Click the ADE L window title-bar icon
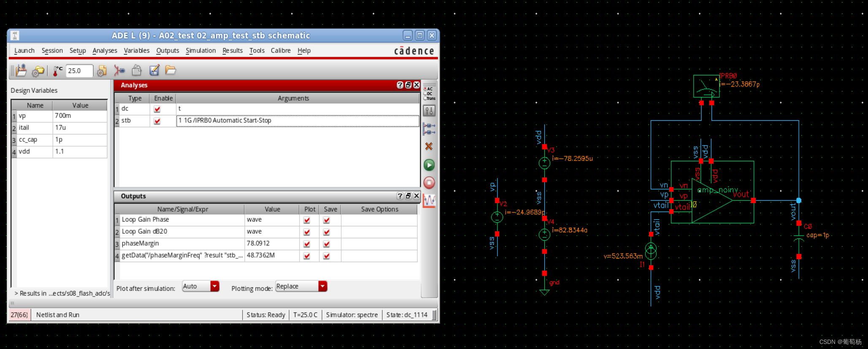Image resolution: width=868 pixels, height=349 pixels. [15, 35]
